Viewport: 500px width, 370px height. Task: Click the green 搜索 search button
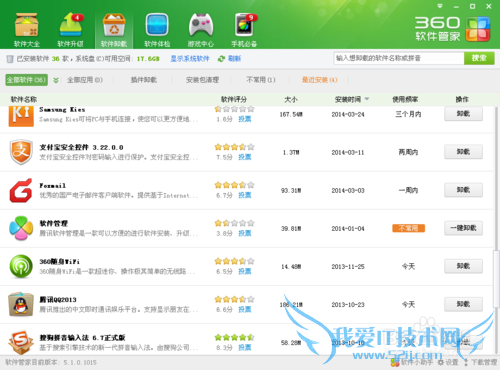tap(479, 58)
